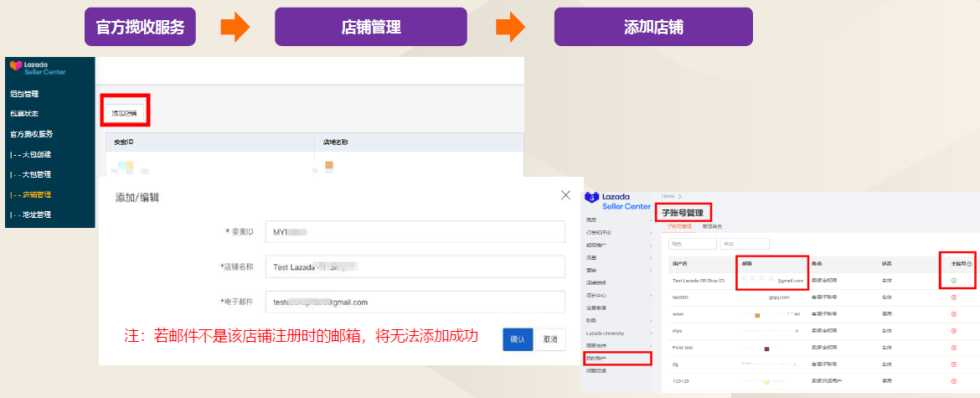Viewport: 980px width, 398px height.
Task: Expand the 财务 sidebar chevron
Action: 651,321
